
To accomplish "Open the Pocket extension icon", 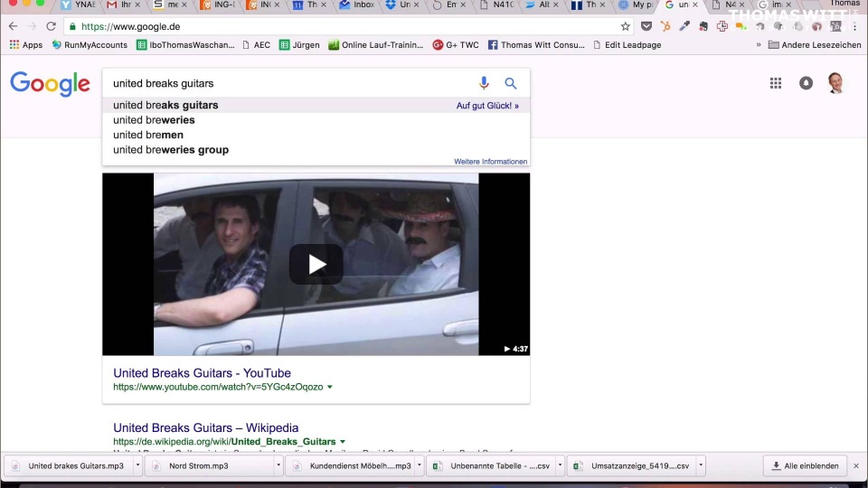I will [646, 26].
